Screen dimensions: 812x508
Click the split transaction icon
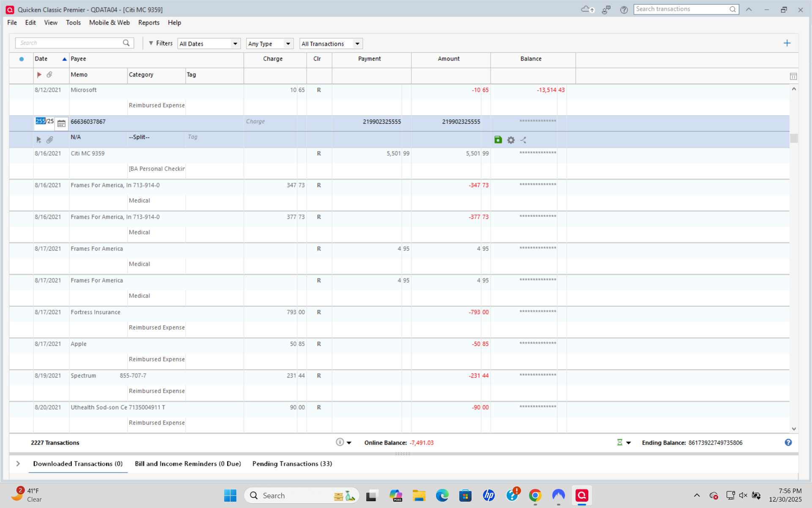pyautogui.click(x=524, y=140)
